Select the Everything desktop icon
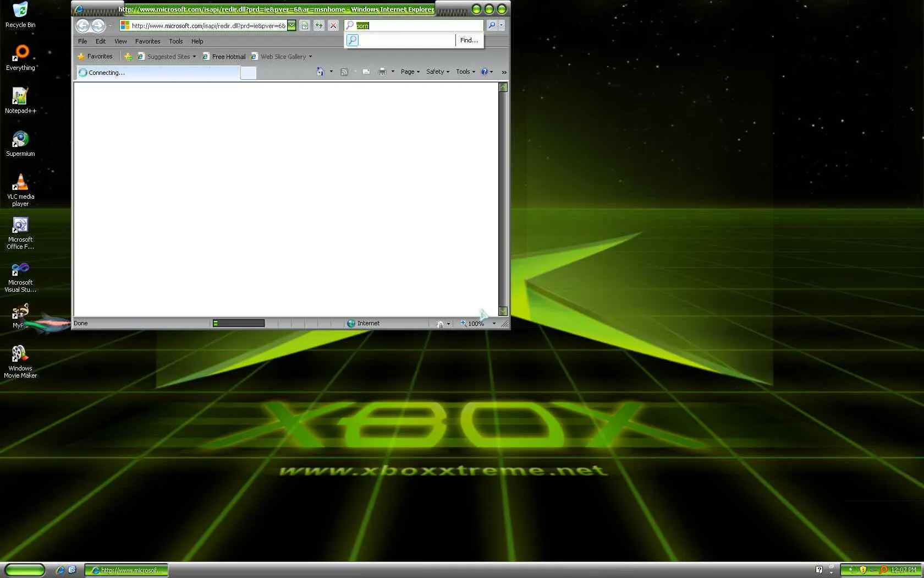This screenshot has height=578, width=924. click(x=20, y=58)
